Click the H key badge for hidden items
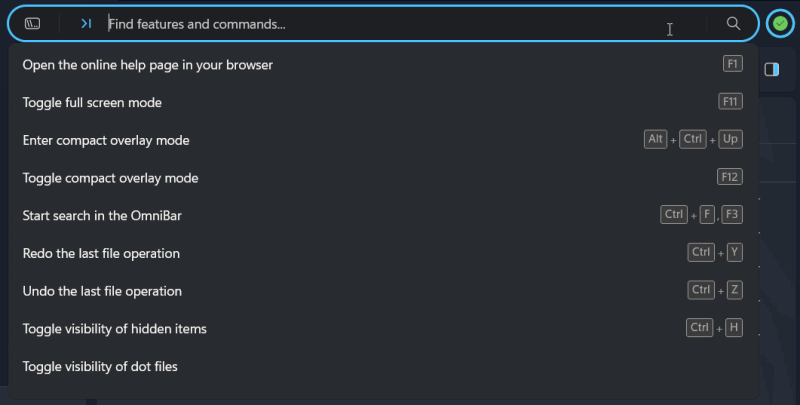The width and height of the screenshot is (800, 405). (734, 328)
